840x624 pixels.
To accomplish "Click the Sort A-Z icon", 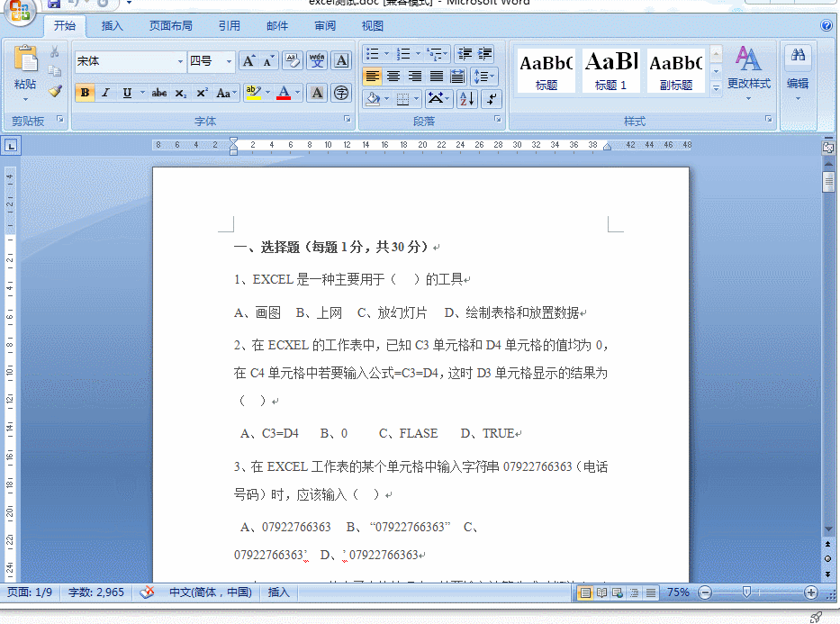I will click(466, 98).
